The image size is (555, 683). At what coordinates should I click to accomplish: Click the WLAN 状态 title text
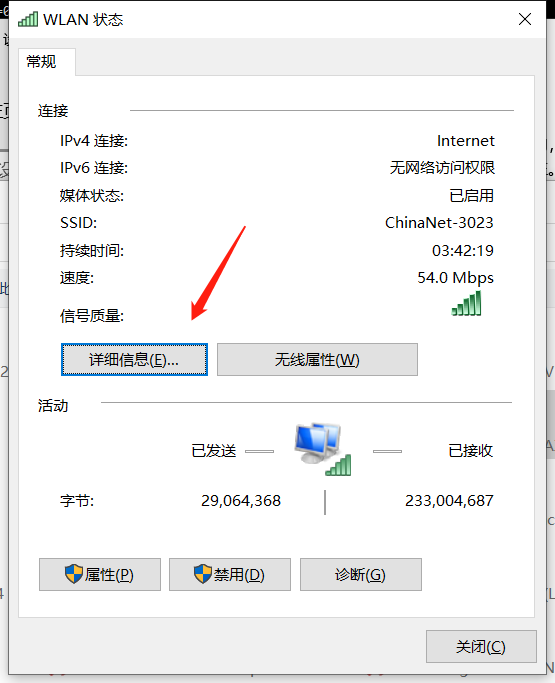(83, 20)
